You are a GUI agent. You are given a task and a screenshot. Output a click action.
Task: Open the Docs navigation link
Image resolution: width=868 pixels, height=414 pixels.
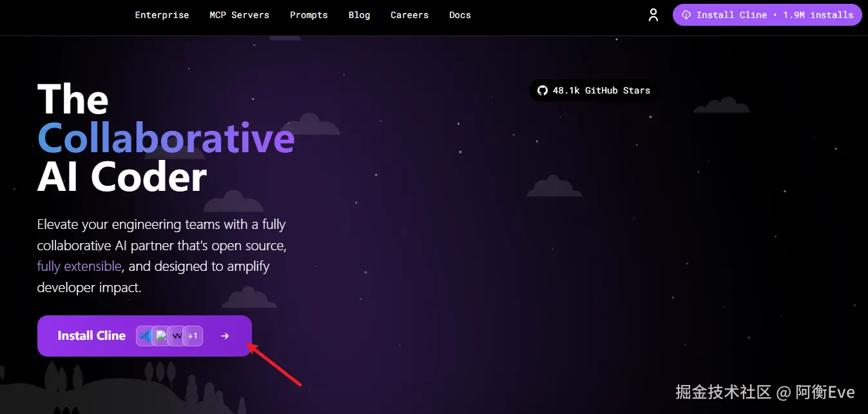point(460,15)
